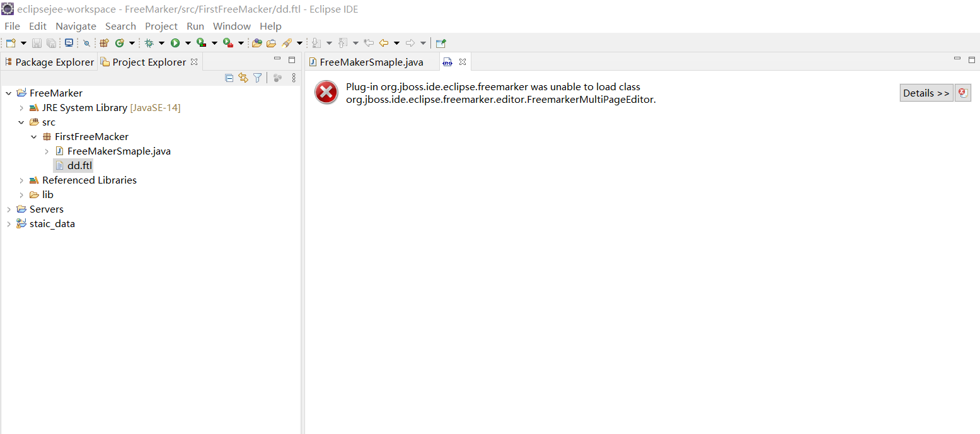980x434 pixels.
Task: Open the Debug dropdown arrow
Action: (x=161, y=43)
